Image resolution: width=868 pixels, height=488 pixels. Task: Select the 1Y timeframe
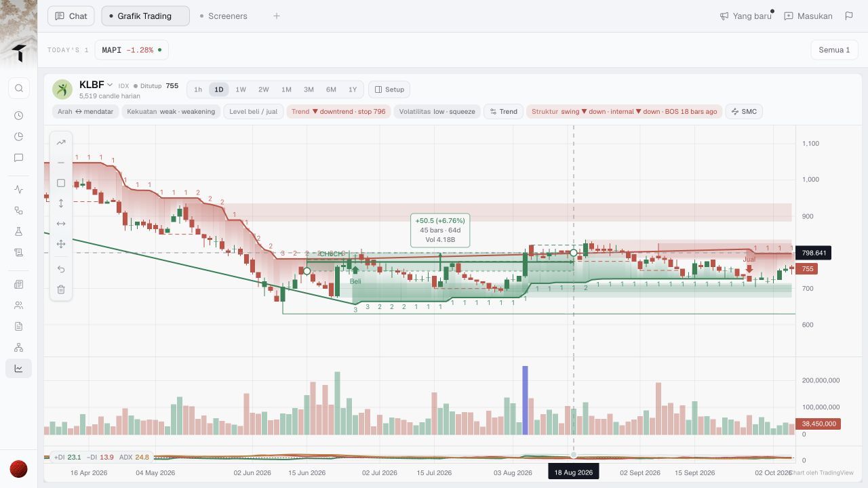[x=353, y=89]
